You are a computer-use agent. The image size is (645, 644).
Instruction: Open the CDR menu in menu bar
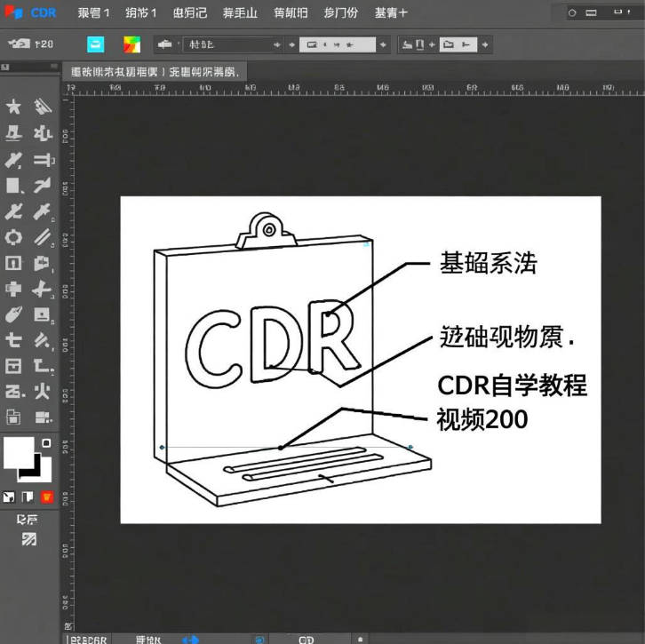click(x=43, y=12)
